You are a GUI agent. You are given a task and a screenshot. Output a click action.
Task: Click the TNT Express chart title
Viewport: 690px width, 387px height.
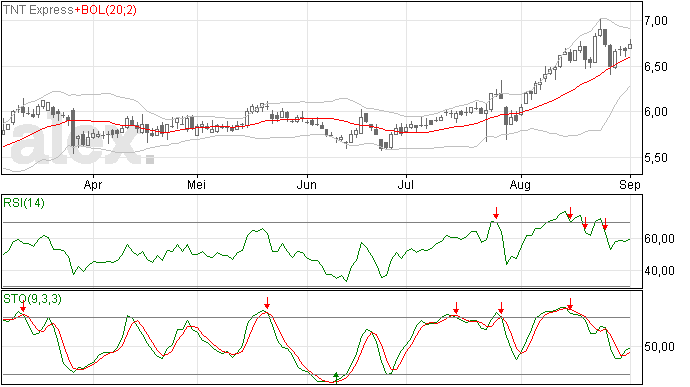point(38,10)
